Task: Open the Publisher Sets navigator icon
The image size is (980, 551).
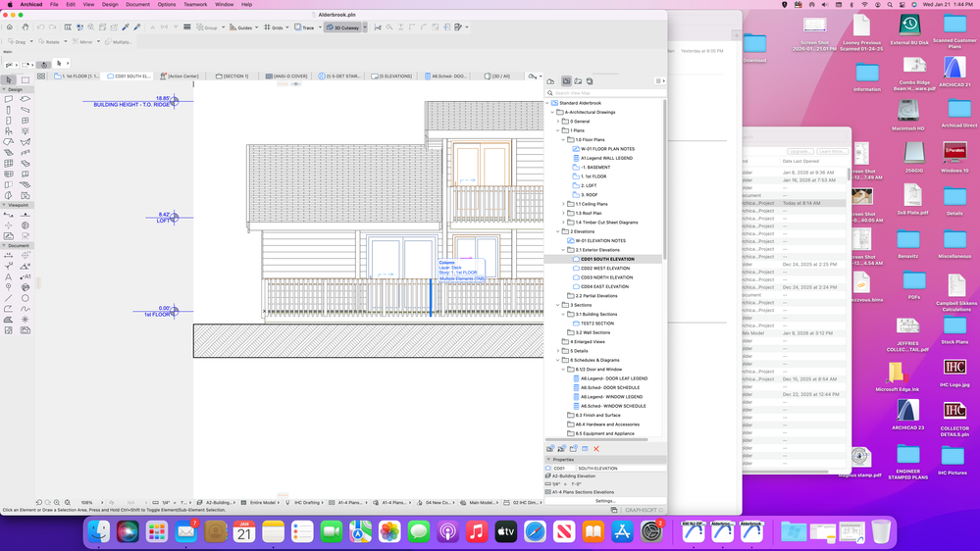Action: tap(590, 81)
